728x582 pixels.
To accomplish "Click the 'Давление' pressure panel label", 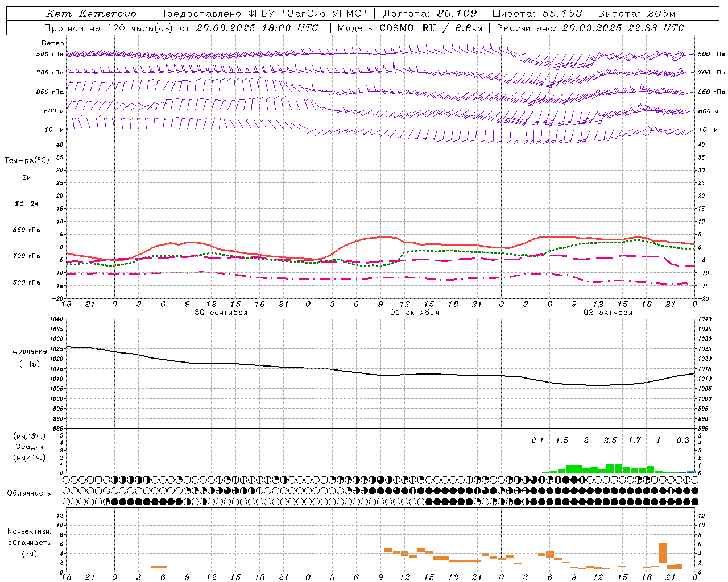I will click(x=30, y=351).
